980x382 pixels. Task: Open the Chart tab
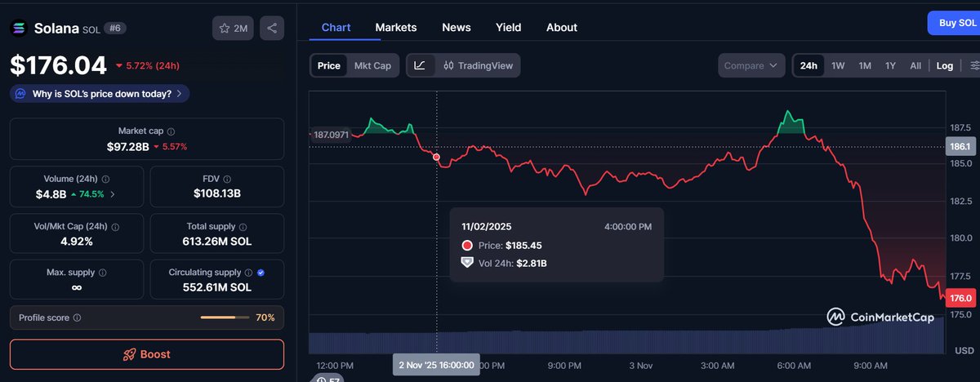pos(336,27)
